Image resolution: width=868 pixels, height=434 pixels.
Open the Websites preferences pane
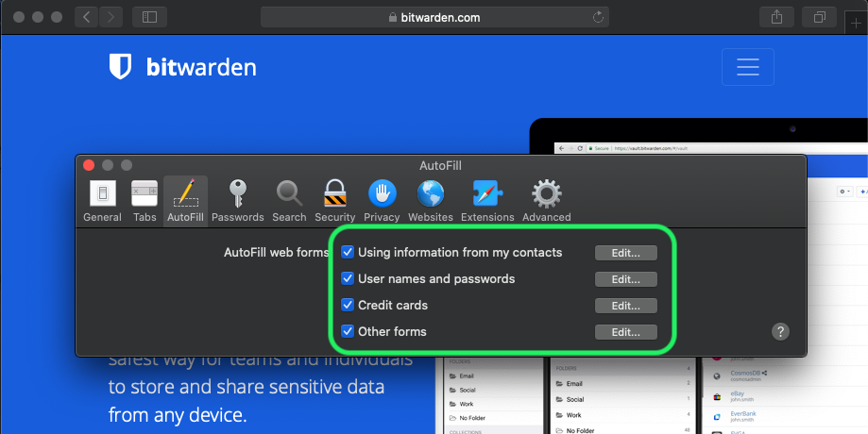tap(431, 200)
